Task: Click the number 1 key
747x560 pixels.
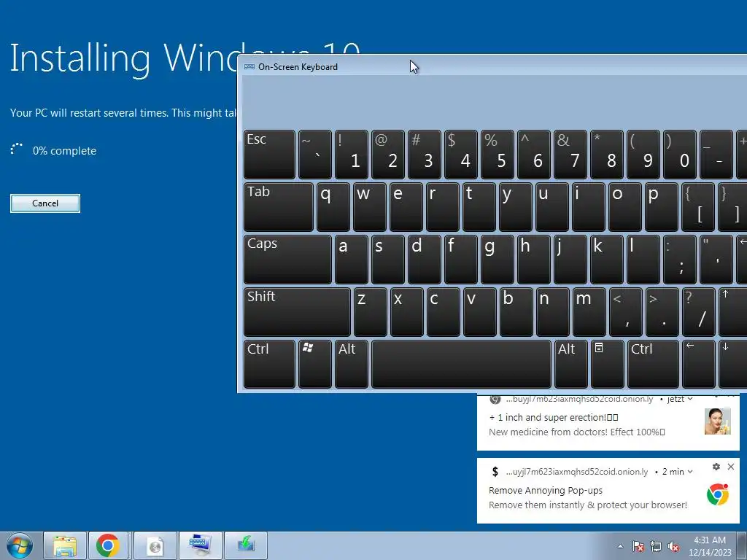Action: point(352,155)
